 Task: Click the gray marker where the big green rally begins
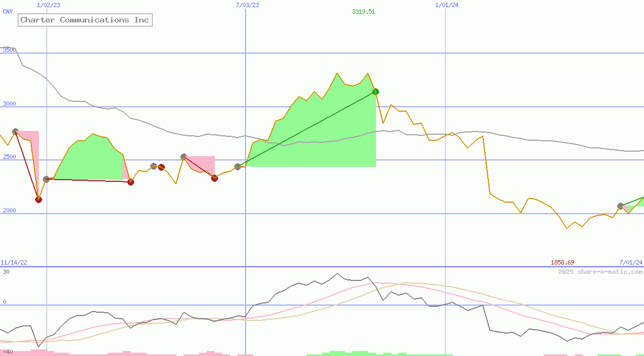(238, 168)
